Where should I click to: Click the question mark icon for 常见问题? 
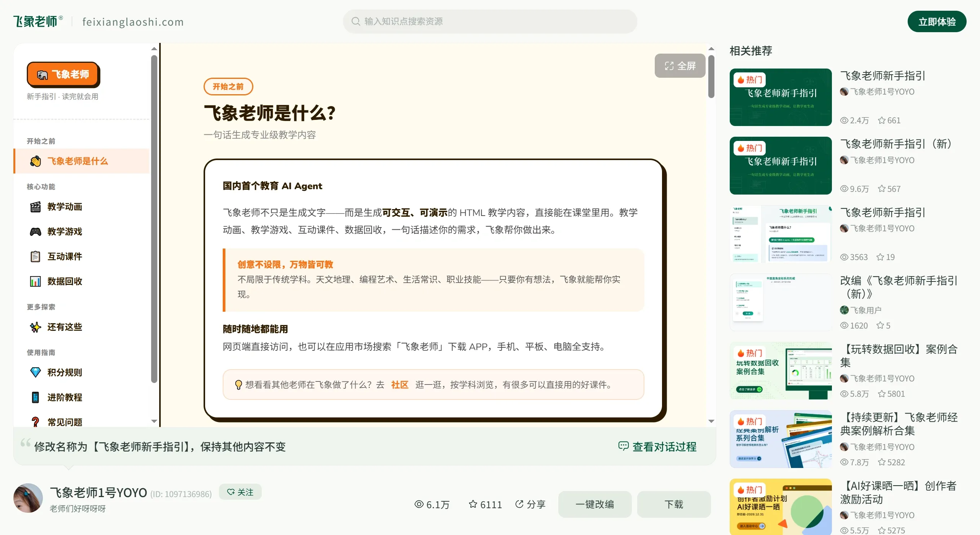(36, 422)
